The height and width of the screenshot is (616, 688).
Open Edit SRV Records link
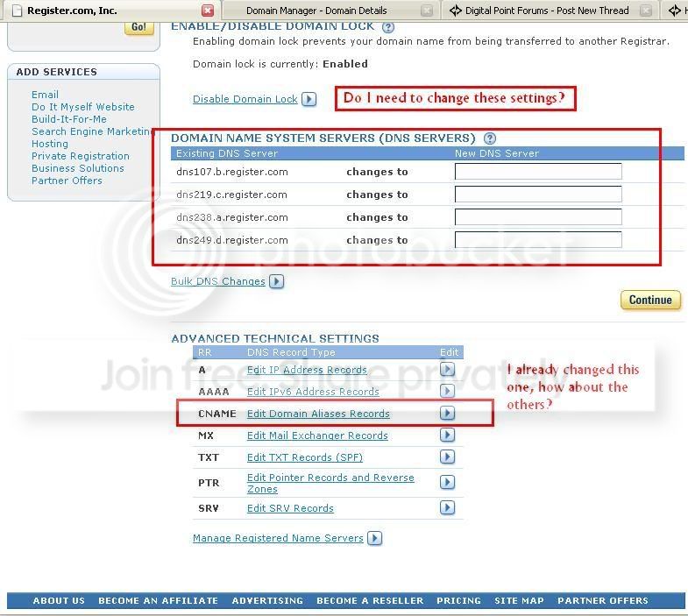[290, 508]
